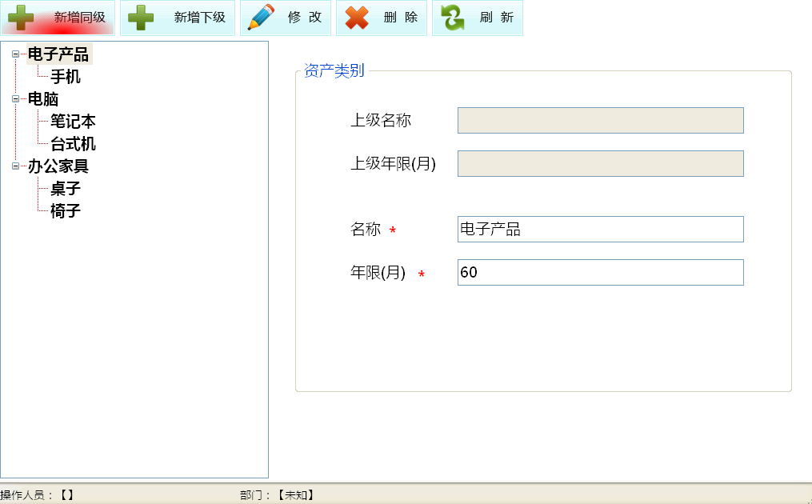Image resolution: width=812 pixels, height=504 pixels.
Task: Click the red X 删除 icon
Action: tap(357, 18)
